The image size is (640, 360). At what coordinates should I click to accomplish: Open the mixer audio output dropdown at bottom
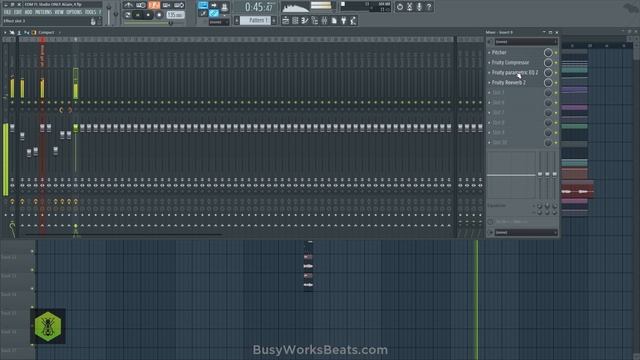[x=526, y=233]
